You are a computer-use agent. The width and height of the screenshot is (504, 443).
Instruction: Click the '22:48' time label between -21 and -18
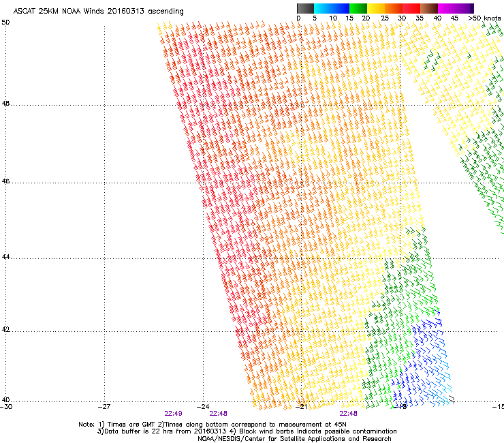349,414
